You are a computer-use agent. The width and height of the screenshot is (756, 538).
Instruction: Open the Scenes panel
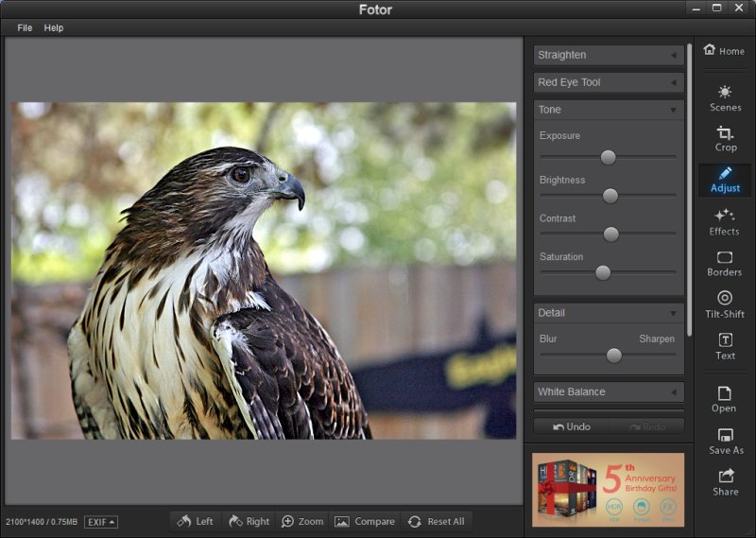725,97
